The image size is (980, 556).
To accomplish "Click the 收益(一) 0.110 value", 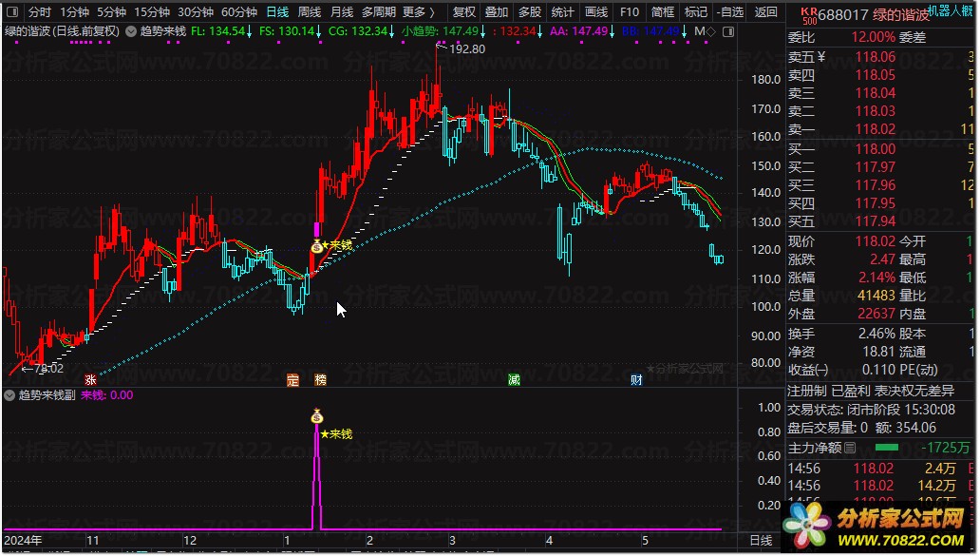I will (878, 371).
